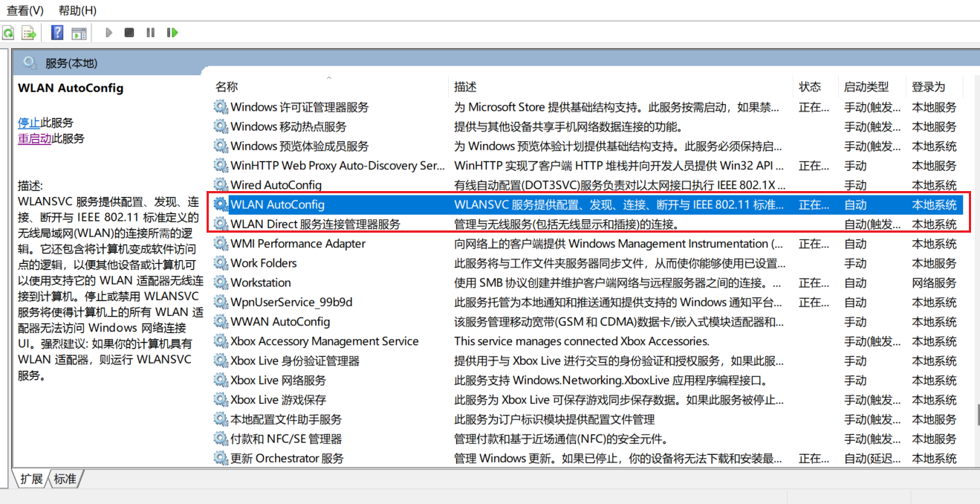980x504 pixels.
Task: Select Windows 移动热点服务 service name
Action: [x=288, y=126]
